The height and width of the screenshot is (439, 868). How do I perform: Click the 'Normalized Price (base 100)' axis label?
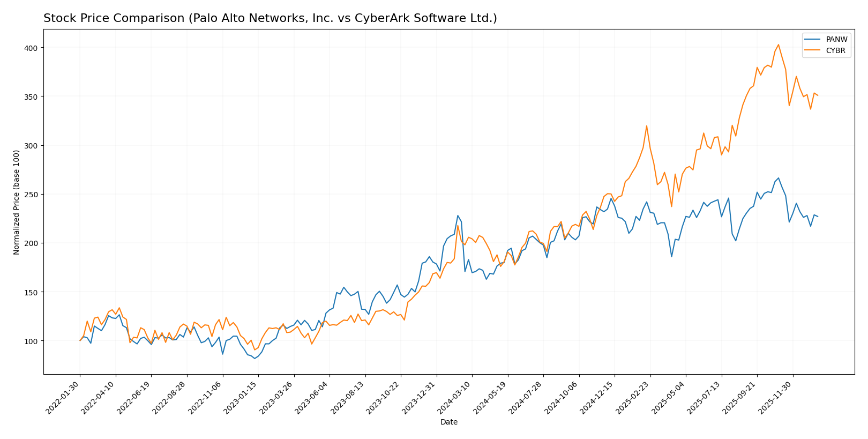[17, 202]
